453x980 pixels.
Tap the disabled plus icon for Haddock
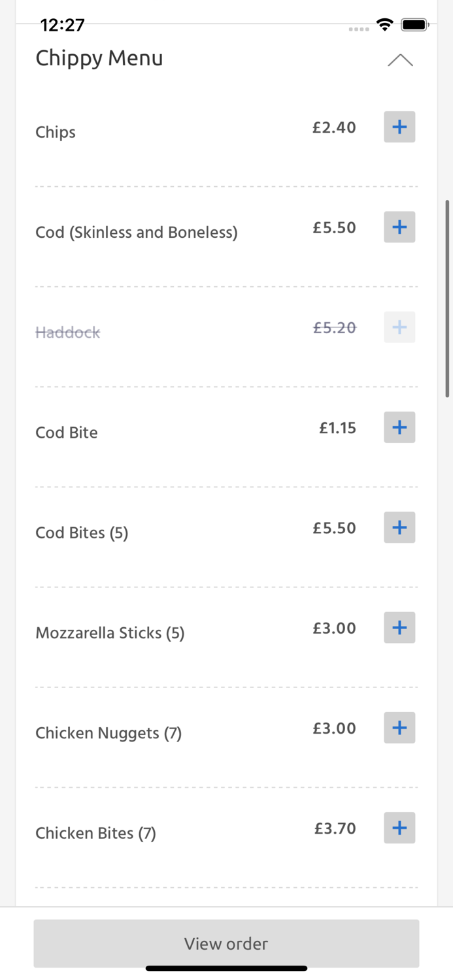[x=399, y=327]
